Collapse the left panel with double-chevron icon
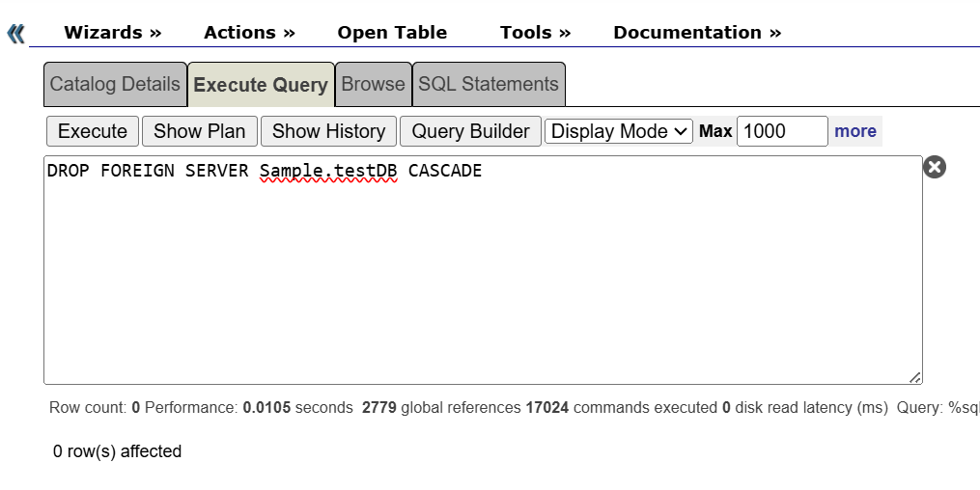The width and height of the screenshot is (980, 490). [x=15, y=35]
